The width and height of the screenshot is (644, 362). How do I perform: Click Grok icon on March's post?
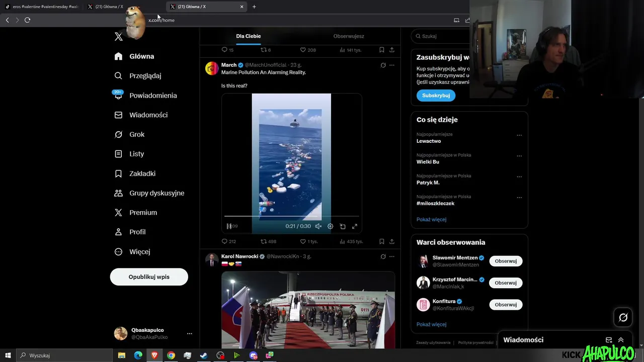pos(383,65)
